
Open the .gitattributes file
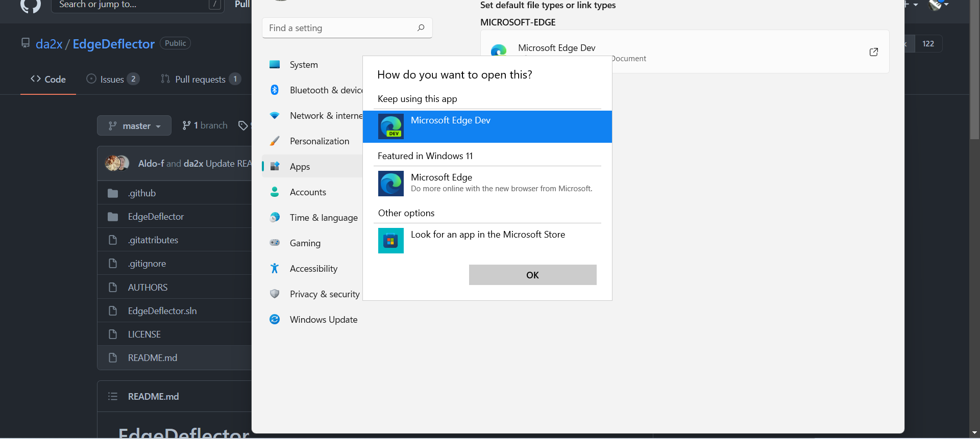pyautogui.click(x=153, y=240)
